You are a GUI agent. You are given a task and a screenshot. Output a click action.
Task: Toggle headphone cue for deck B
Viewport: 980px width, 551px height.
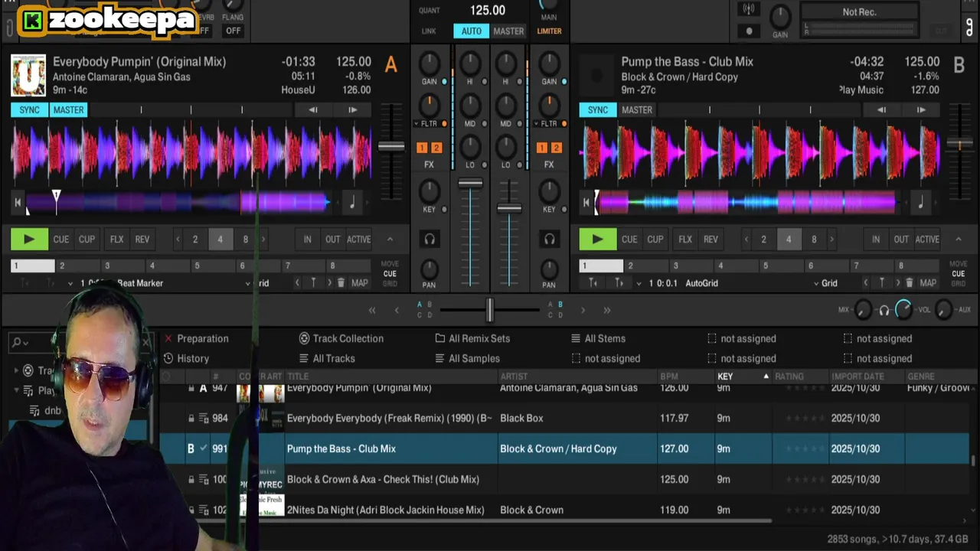550,240
